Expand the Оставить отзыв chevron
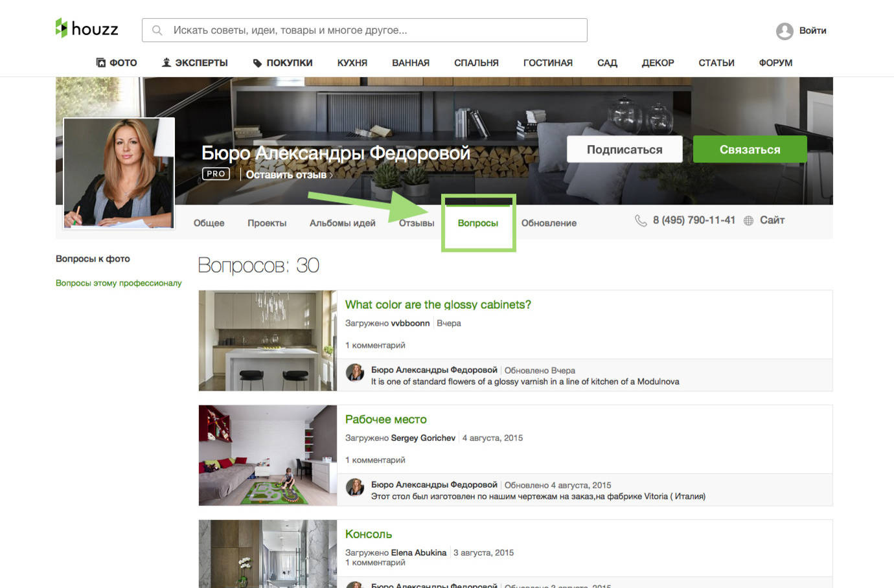The height and width of the screenshot is (588, 894). coord(330,175)
